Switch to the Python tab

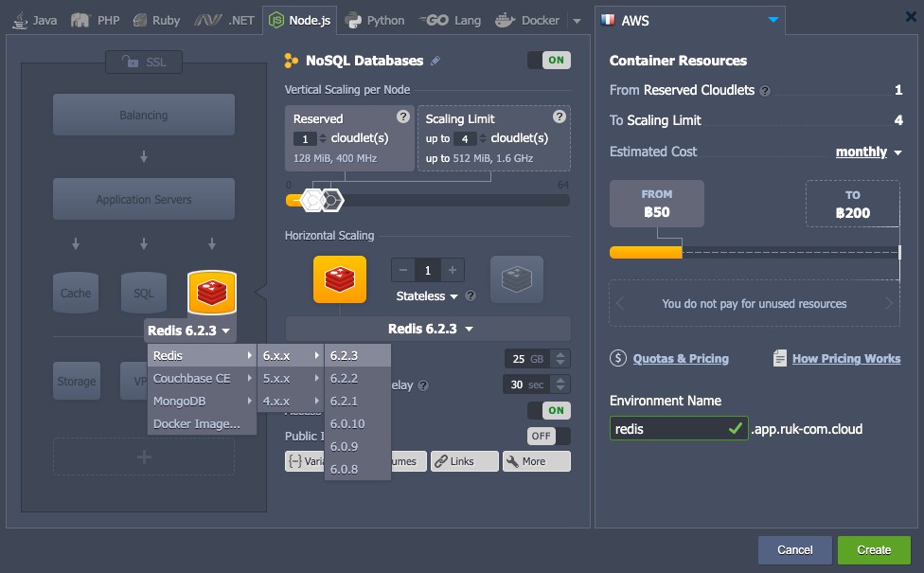[375, 21]
